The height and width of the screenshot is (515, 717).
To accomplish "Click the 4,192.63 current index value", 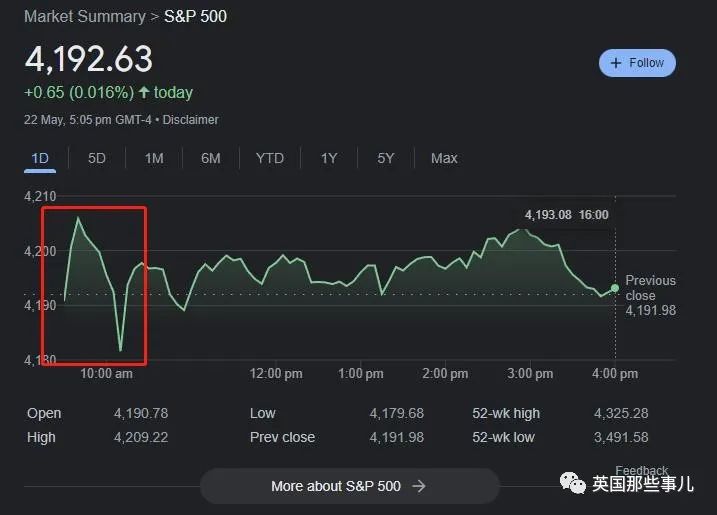I will click(89, 59).
